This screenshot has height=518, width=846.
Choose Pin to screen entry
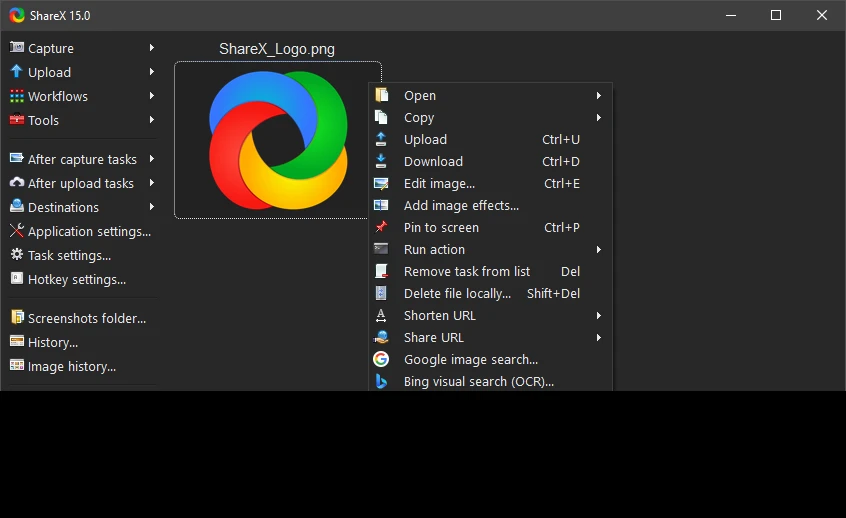490,228
